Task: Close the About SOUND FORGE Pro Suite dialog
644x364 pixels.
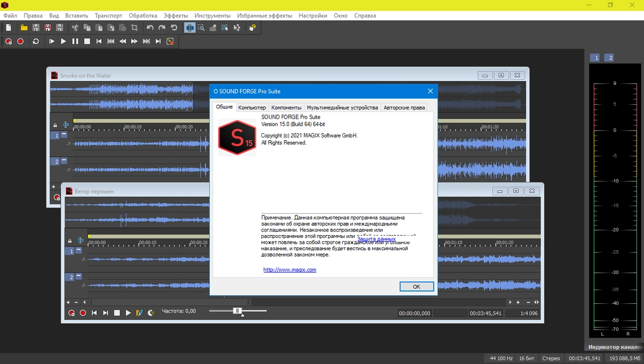Action: tap(430, 91)
